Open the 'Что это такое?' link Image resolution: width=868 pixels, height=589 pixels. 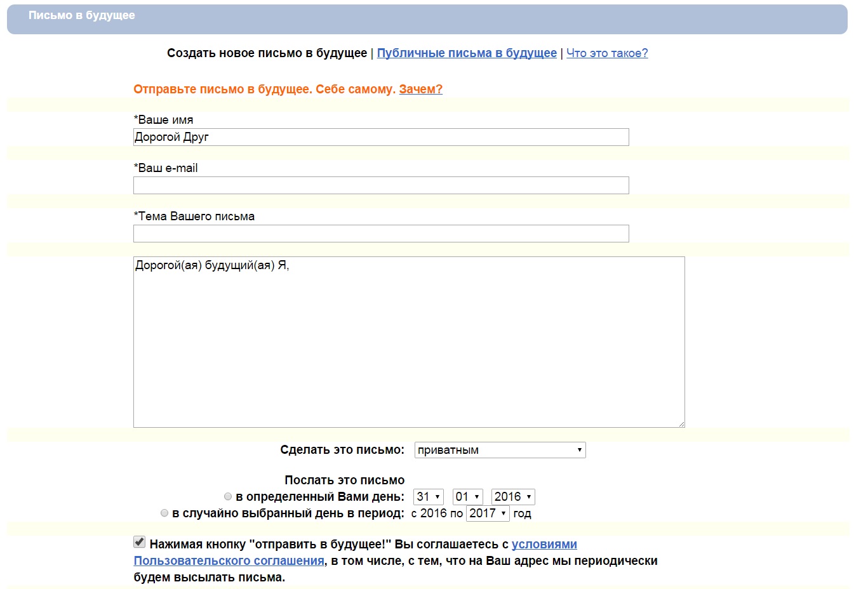pyautogui.click(x=607, y=53)
